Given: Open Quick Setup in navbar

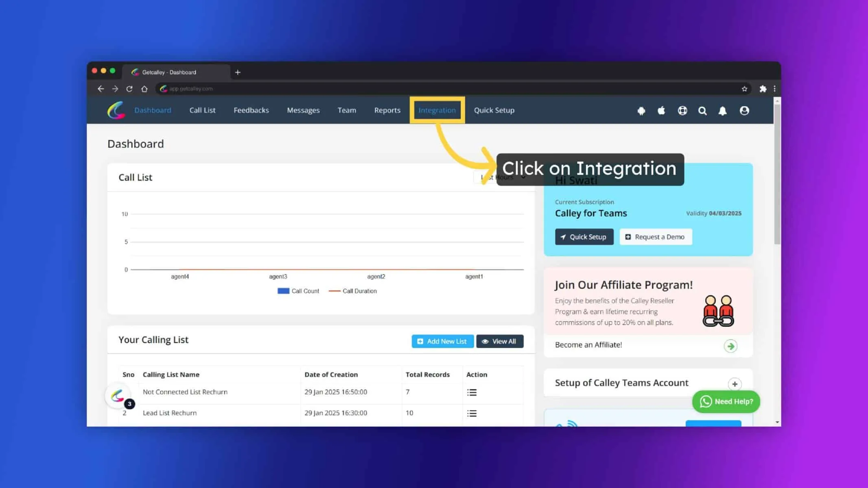Looking at the screenshot, I should (x=494, y=110).
